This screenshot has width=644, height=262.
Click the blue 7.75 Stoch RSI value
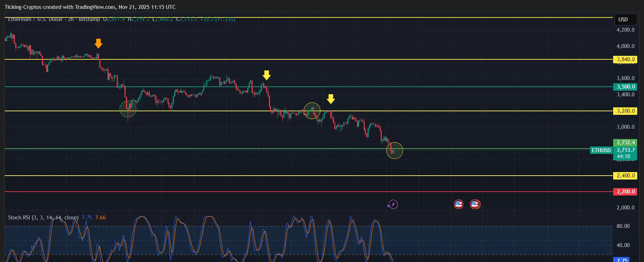point(87,218)
